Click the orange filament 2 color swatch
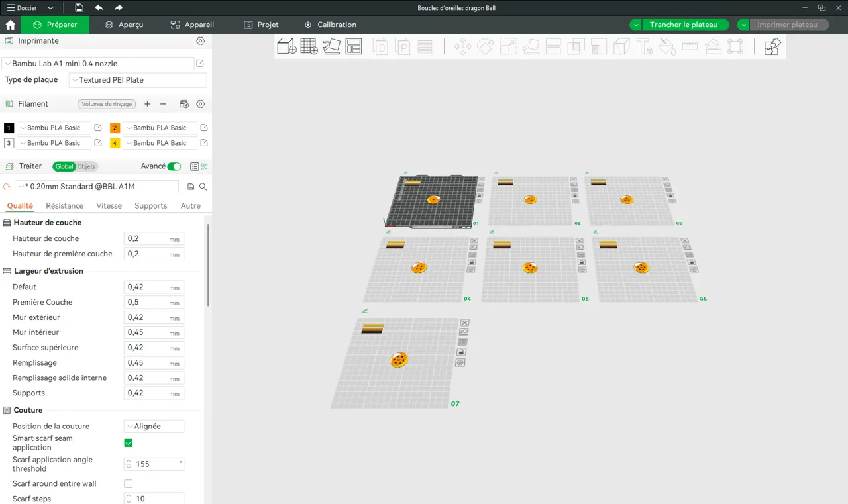The height and width of the screenshot is (504, 848). point(115,128)
